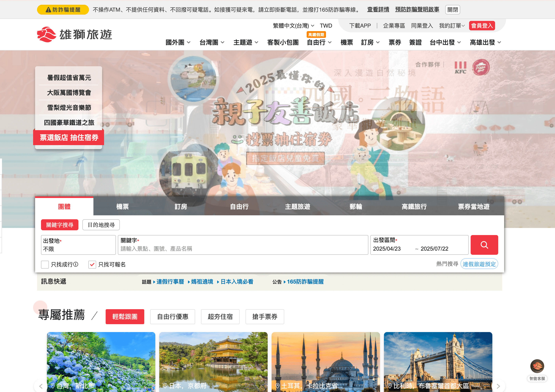The width and height of the screenshot is (555, 392).
Task: Click the info icon beside 只找成行
Action: 76,264
